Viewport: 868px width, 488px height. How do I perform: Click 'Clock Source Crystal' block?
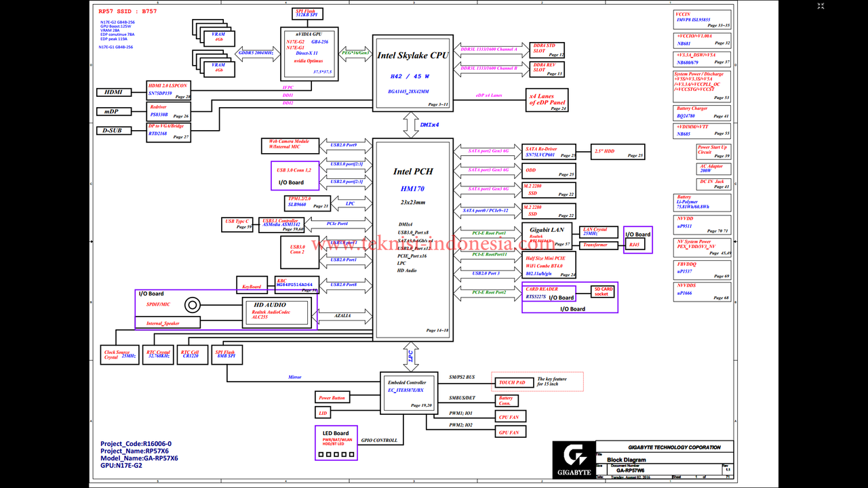(119, 354)
